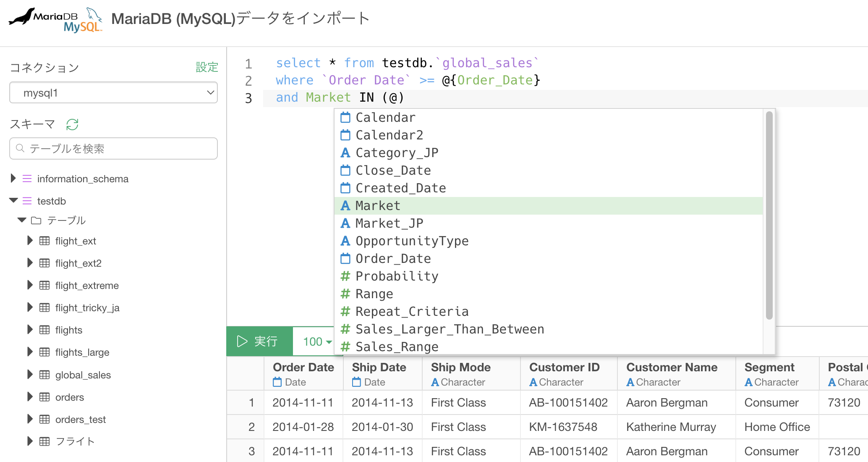Click the orders table icon
The height and width of the screenshot is (462, 868).
click(x=44, y=397)
